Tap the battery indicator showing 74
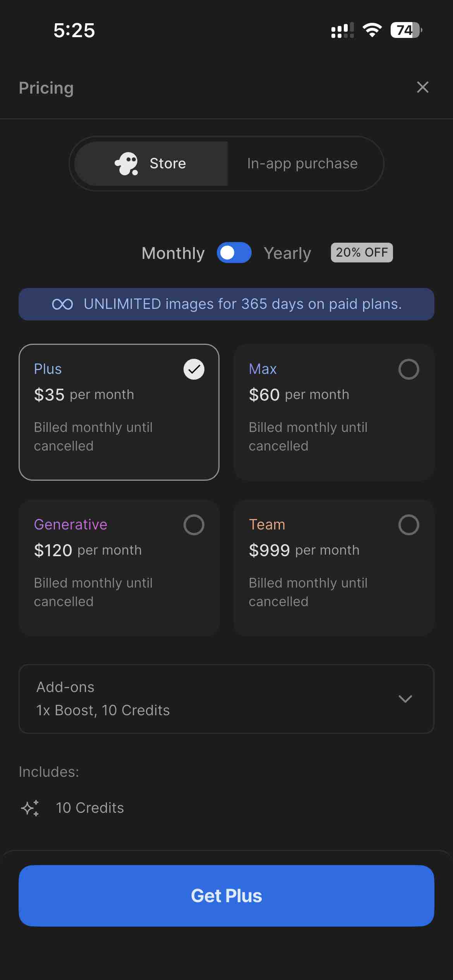The image size is (453, 980). pos(405,29)
